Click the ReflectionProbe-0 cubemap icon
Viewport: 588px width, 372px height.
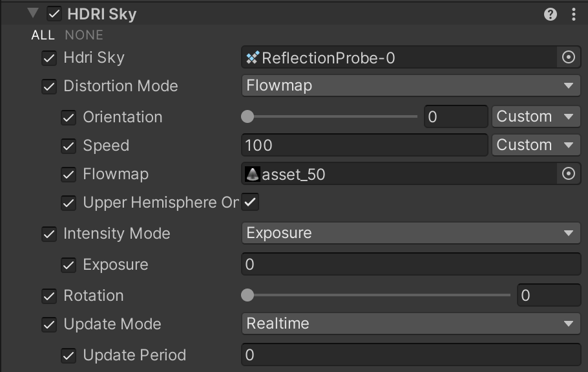[x=253, y=58]
